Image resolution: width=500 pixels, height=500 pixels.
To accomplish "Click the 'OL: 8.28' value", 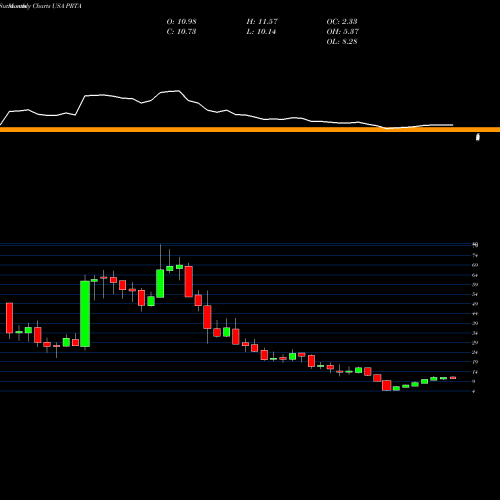I will point(342,42).
